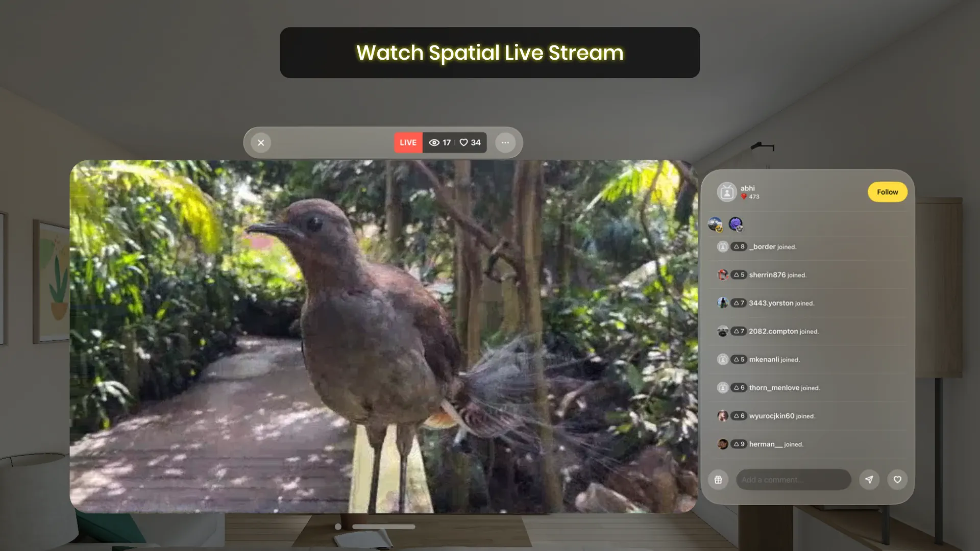Tap the heart icon to like the stream
Image resolution: width=980 pixels, height=551 pixels.
(x=897, y=480)
